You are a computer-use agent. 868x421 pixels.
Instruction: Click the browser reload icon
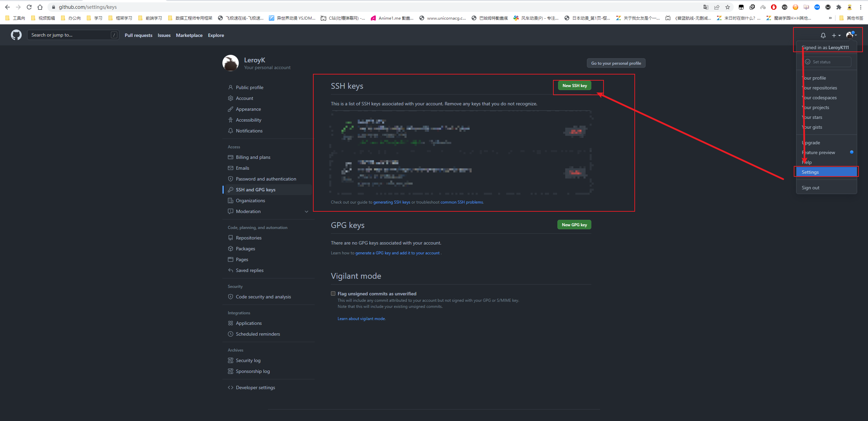[29, 7]
